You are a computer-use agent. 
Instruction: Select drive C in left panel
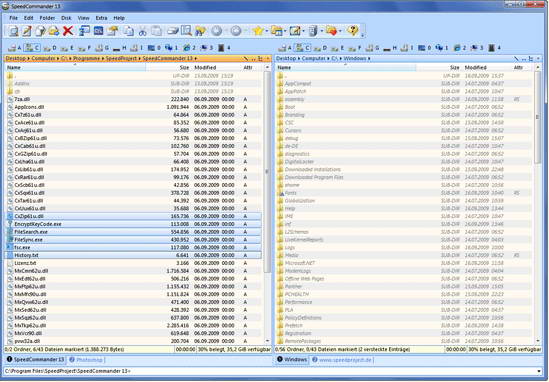tap(33, 48)
